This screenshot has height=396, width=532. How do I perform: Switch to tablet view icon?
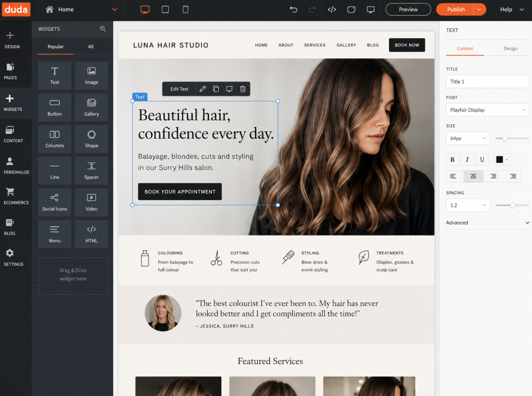coord(165,10)
